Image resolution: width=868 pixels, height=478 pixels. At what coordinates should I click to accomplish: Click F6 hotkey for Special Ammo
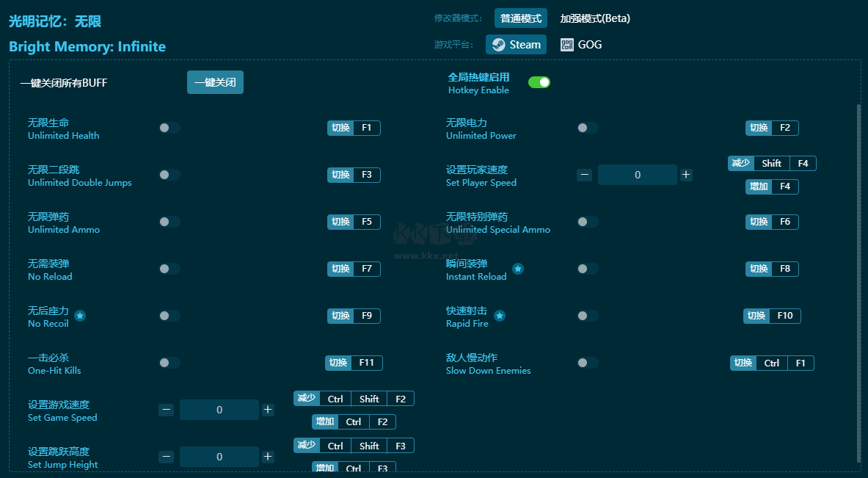[772, 222]
